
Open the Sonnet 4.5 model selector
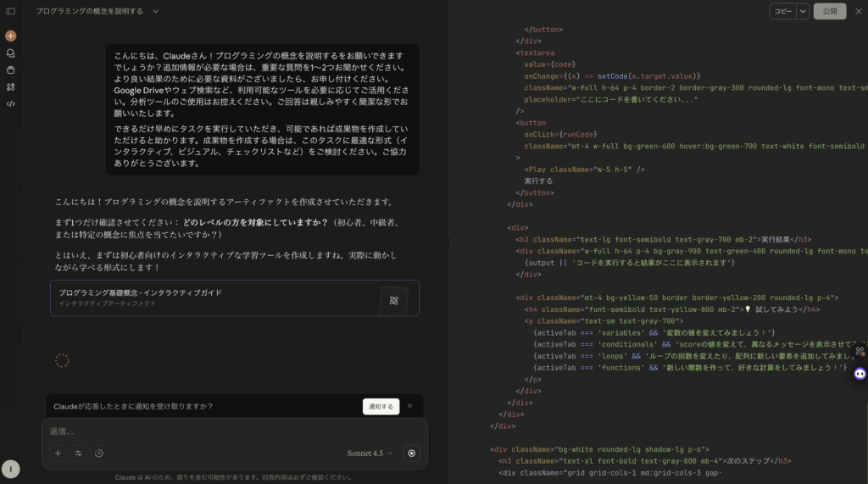click(x=370, y=453)
